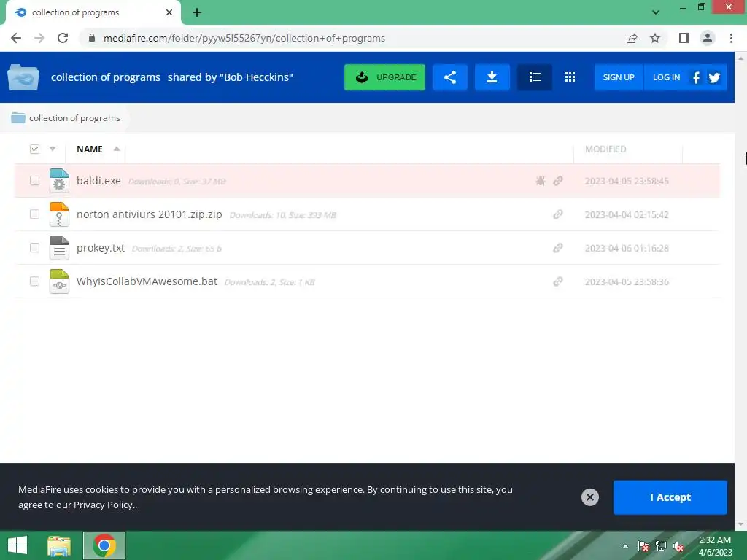Image resolution: width=747 pixels, height=560 pixels.
Task: Check the box for baldi.exe
Action: 34,181
